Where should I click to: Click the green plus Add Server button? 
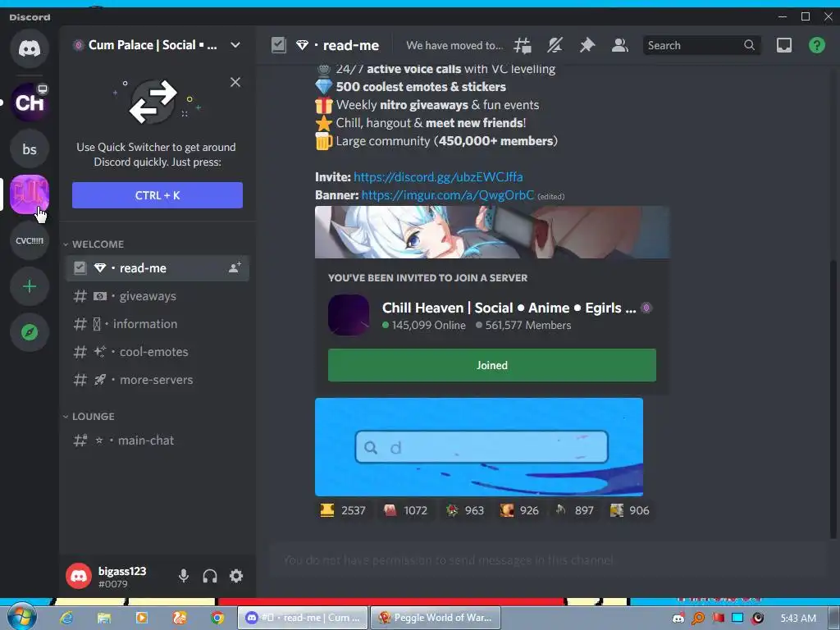point(30,286)
